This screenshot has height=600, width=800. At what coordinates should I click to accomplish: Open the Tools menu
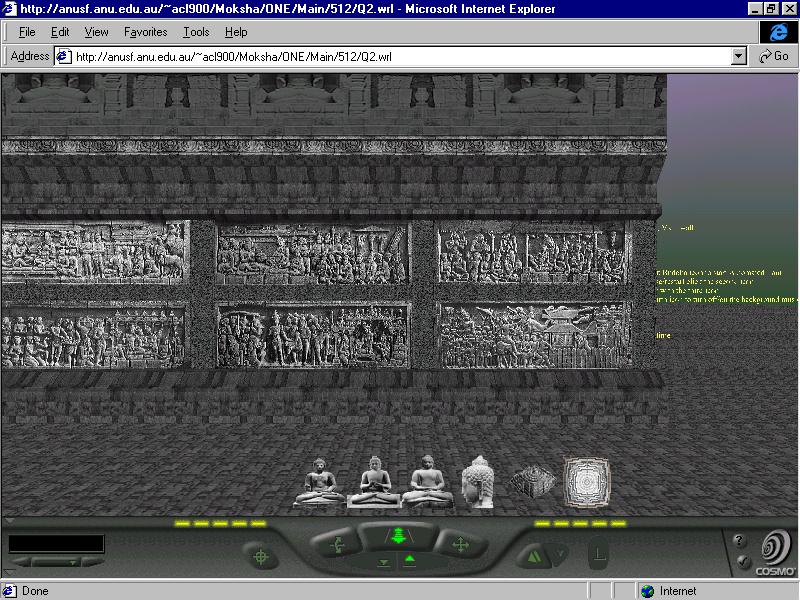(x=196, y=32)
